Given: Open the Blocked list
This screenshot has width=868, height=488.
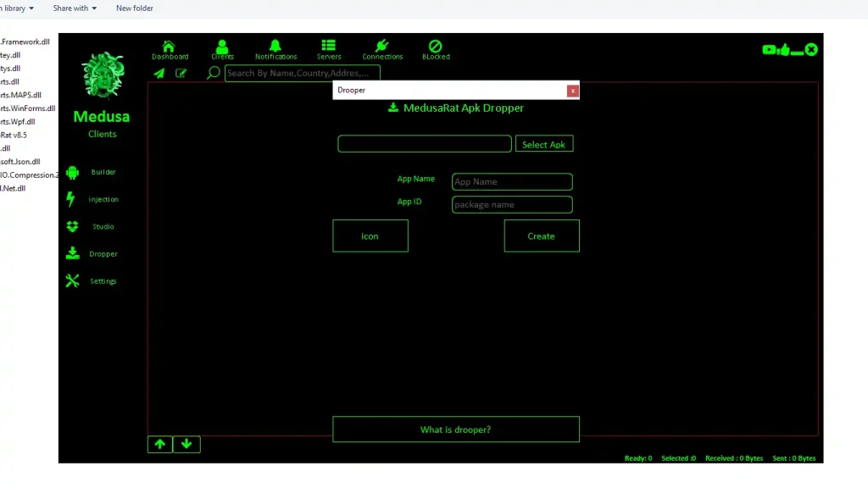Looking at the screenshot, I should (x=435, y=47).
